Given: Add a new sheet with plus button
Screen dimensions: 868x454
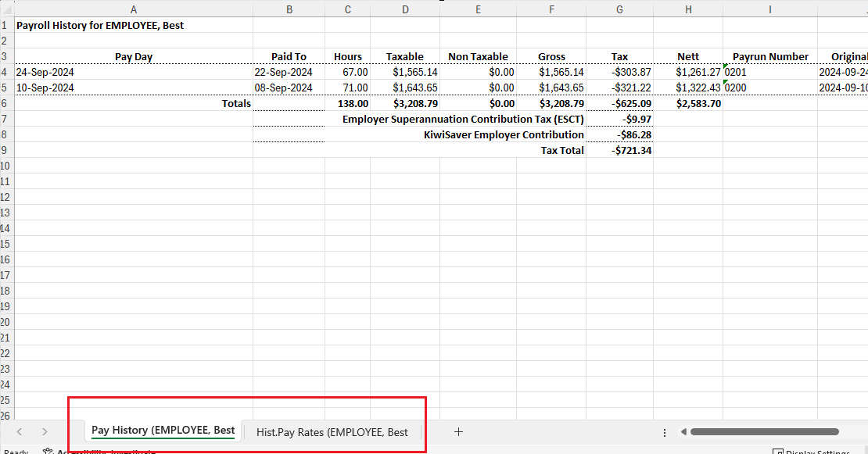Looking at the screenshot, I should pyautogui.click(x=458, y=432).
